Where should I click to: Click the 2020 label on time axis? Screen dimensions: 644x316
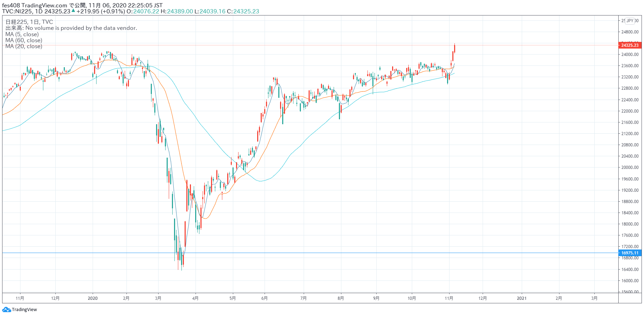tap(93, 298)
